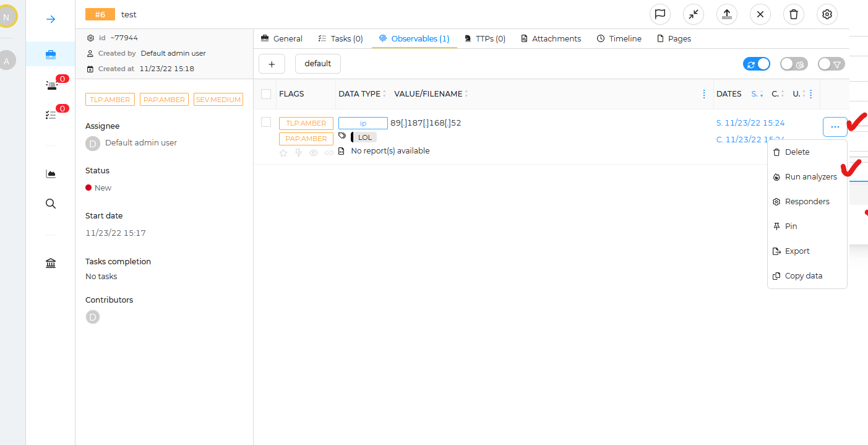Open the alerts siren icon in sidebar
This screenshot has width=868, height=445.
[x=51, y=85]
